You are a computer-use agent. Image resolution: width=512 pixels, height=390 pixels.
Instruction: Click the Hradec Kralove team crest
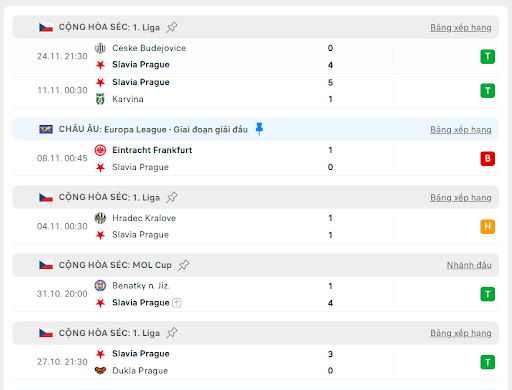100,218
